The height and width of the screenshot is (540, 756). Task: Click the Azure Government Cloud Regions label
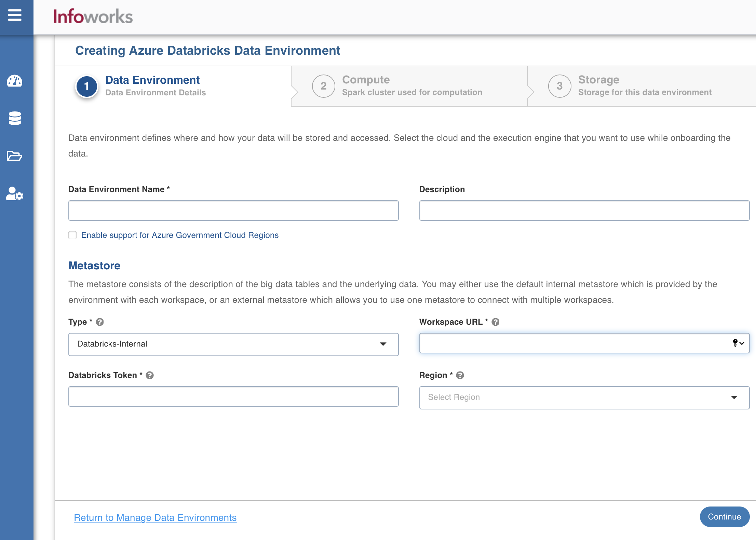[180, 235]
